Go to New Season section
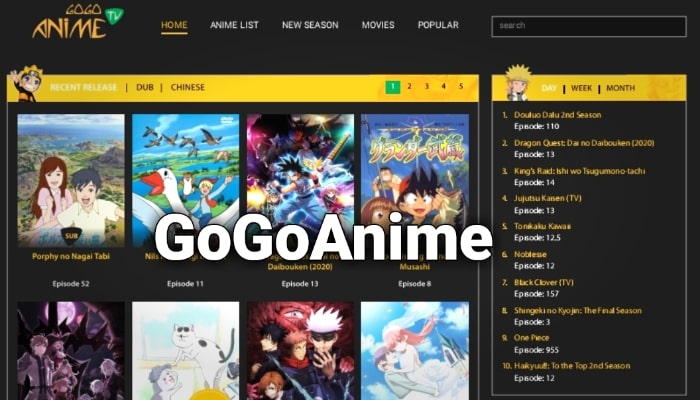Image resolution: width=700 pixels, height=400 pixels. click(310, 25)
